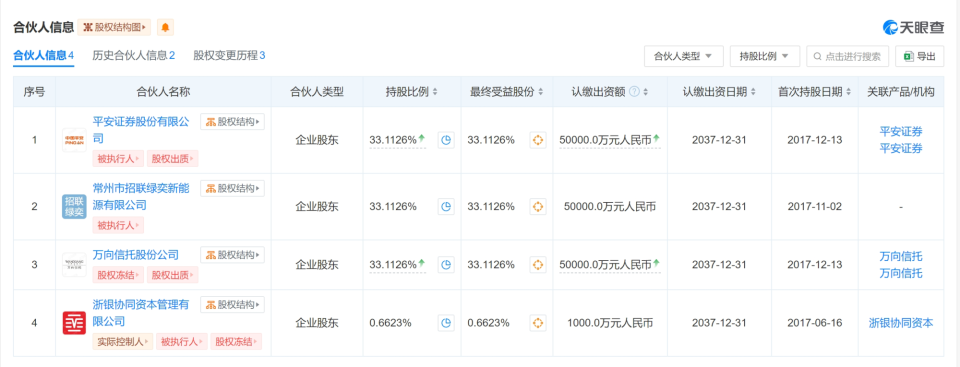Sort by 首次持股日期 column header
Viewport: 960px width, 367px height.
(814, 92)
